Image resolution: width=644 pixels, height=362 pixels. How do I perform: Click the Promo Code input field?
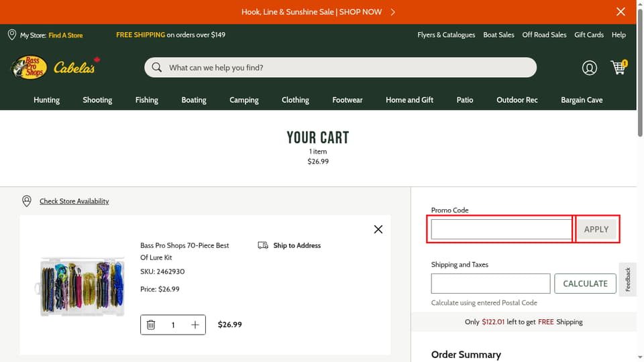(501, 229)
